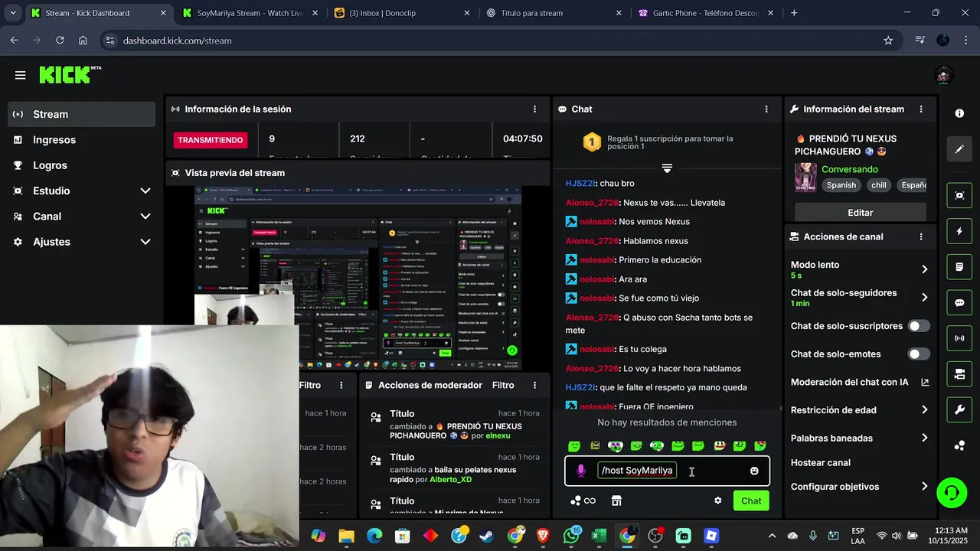This screenshot has height=551, width=980.
Task: Click Hostear canal option
Action: tap(821, 463)
